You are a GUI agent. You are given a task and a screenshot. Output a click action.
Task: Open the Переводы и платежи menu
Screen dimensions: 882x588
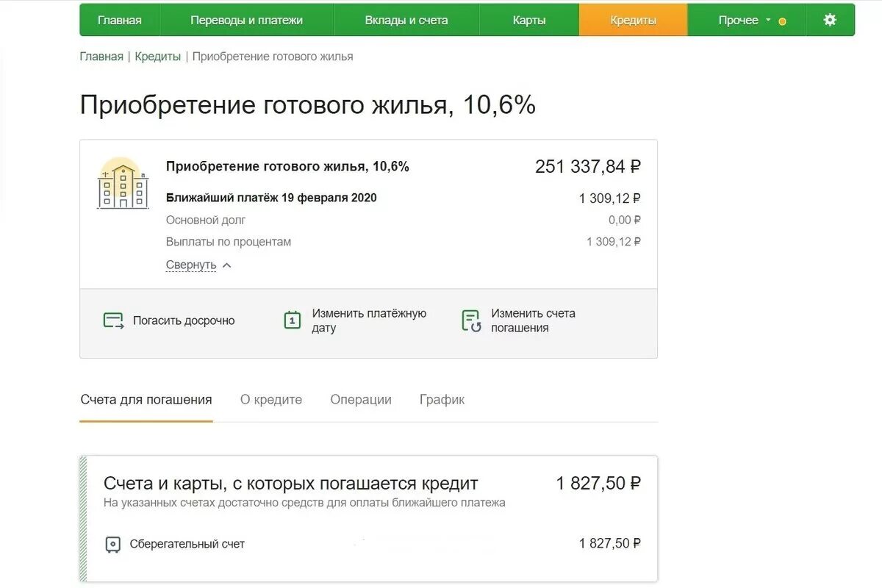pyautogui.click(x=246, y=21)
